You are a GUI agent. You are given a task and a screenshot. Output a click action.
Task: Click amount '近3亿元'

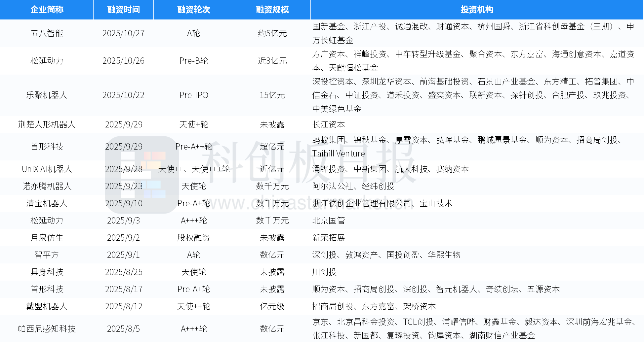coord(272,61)
